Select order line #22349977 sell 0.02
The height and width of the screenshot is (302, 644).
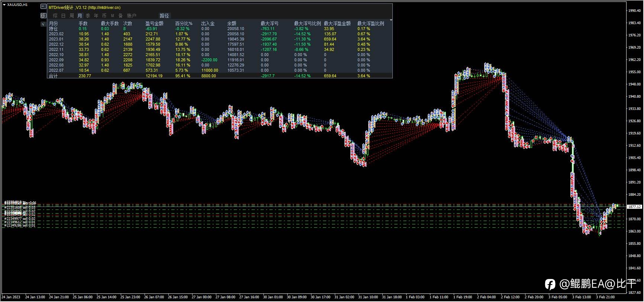20,219
